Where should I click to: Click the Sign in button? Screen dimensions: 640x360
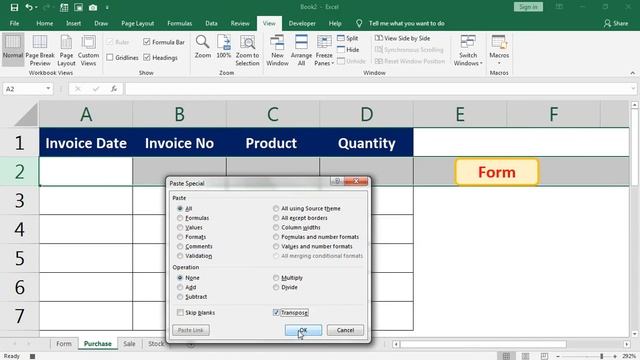click(528, 7)
